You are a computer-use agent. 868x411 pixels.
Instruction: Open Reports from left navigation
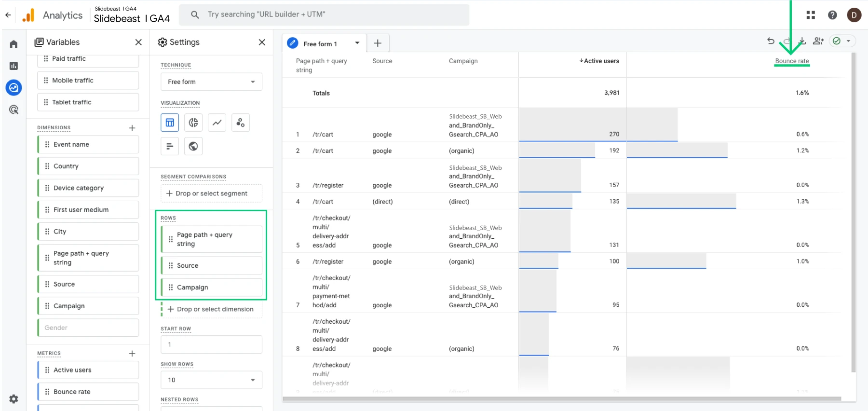(x=14, y=66)
